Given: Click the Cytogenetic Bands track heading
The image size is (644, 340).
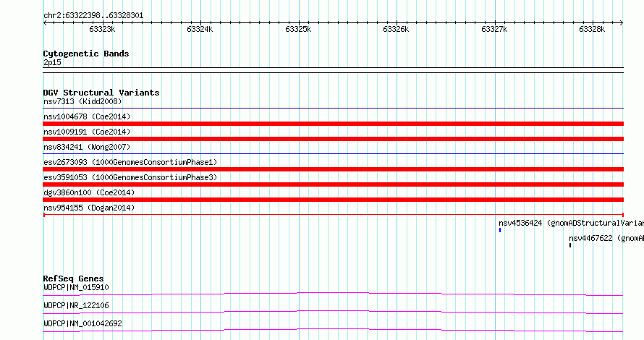Looking at the screenshot, I should 86,54.
